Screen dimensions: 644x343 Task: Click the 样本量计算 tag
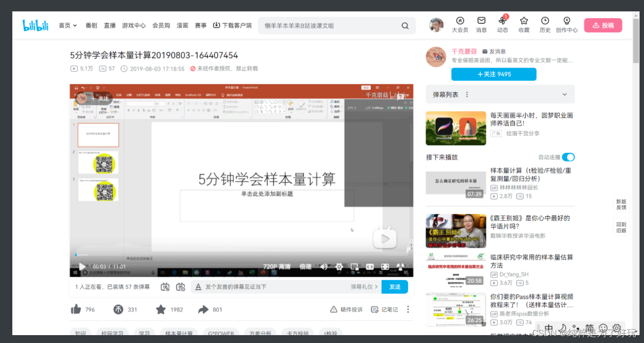pyautogui.click(x=179, y=333)
